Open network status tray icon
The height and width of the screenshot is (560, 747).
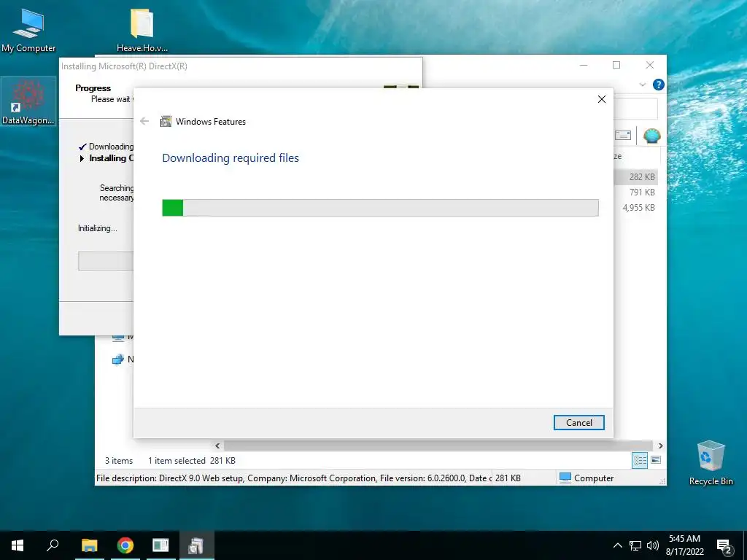coord(635,545)
